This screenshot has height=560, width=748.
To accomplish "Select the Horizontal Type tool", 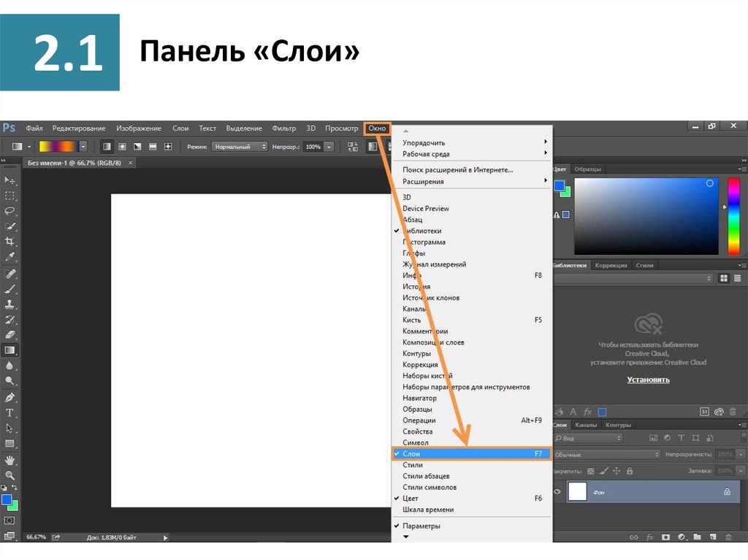I will click(10, 413).
